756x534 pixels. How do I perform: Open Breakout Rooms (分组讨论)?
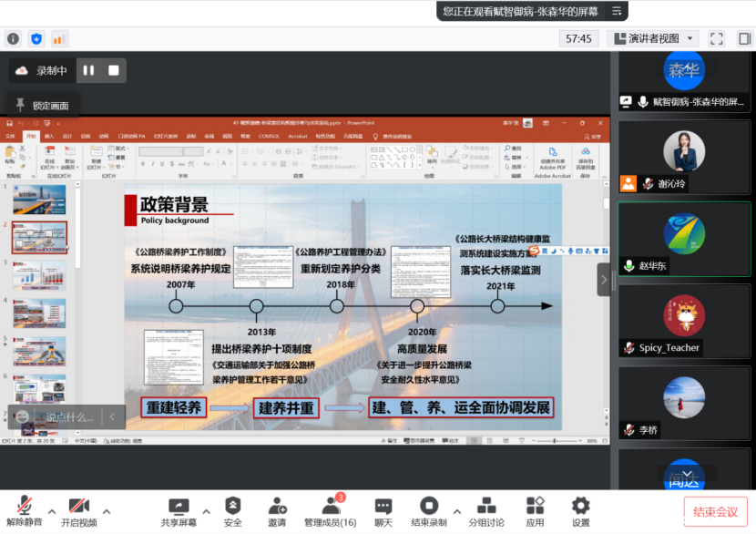pos(486,511)
